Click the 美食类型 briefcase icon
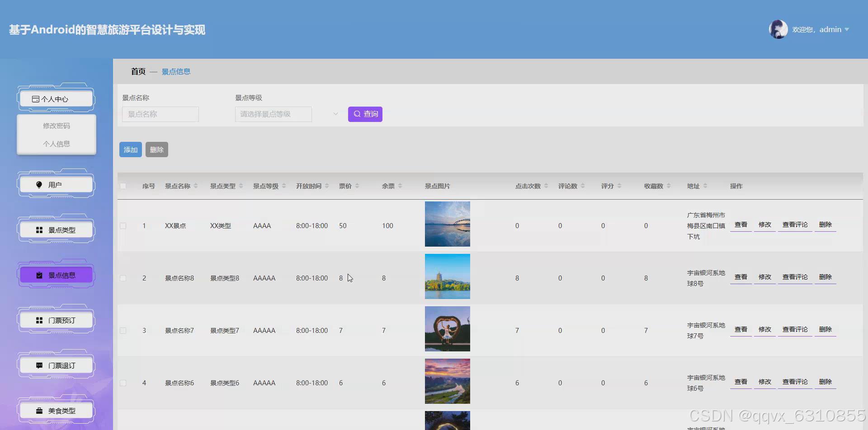Screen dimensions: 868x430 coord(39,411)
